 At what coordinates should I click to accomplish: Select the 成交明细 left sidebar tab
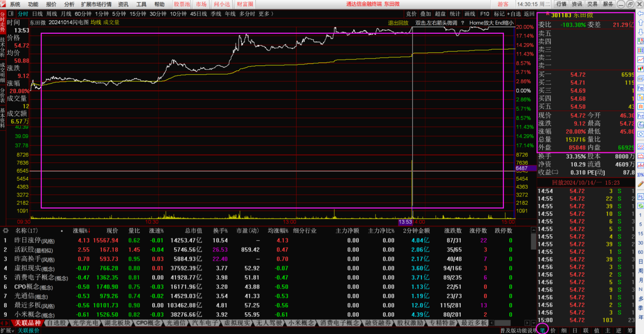3,72
